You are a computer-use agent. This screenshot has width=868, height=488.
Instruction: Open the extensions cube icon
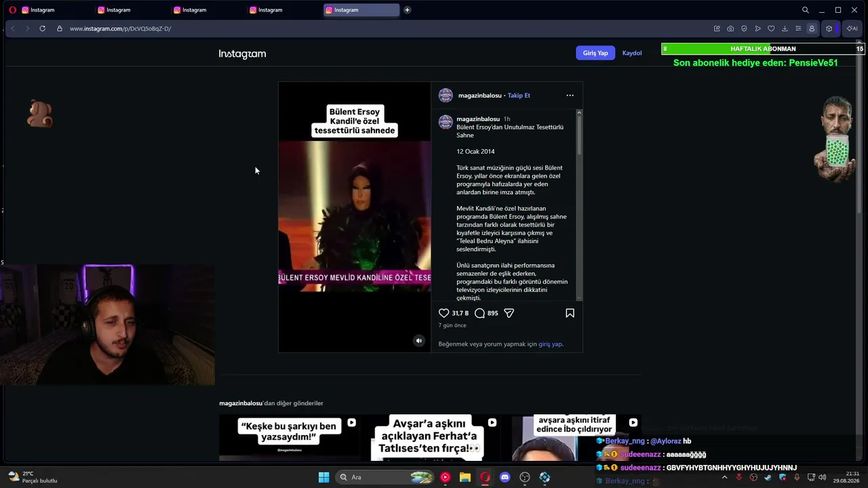829,28
